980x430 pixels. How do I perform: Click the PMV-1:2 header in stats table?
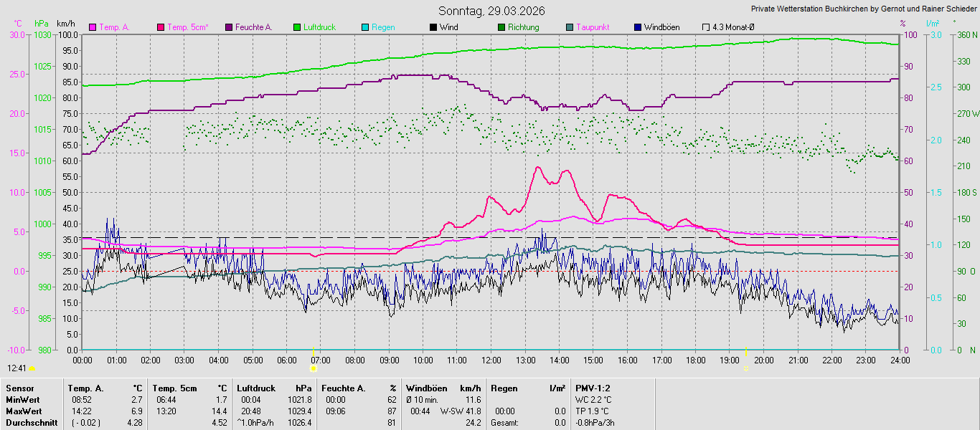593,388
